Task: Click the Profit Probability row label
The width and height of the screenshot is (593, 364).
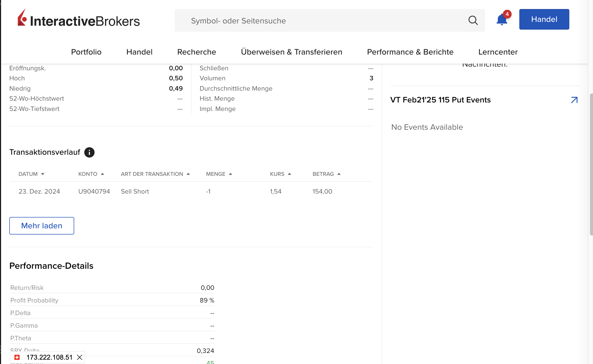Action: point(34,300)
